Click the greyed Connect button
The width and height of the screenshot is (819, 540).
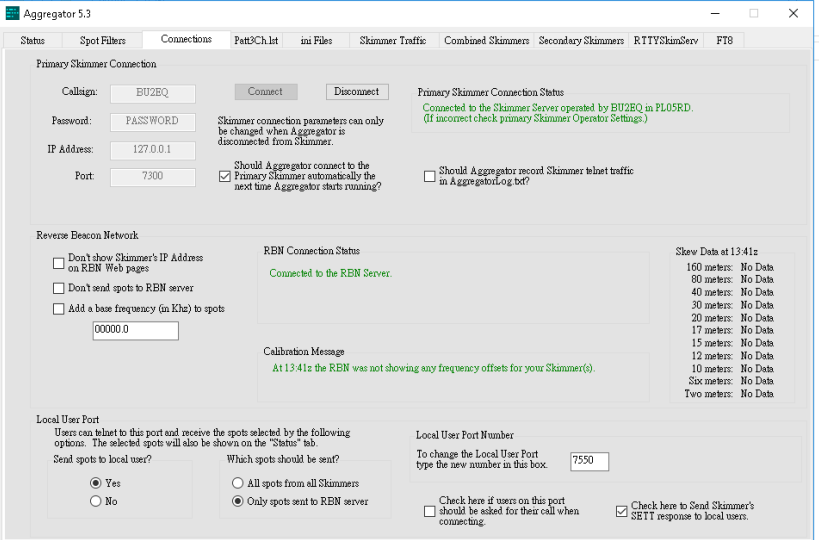tap(266, 91)
